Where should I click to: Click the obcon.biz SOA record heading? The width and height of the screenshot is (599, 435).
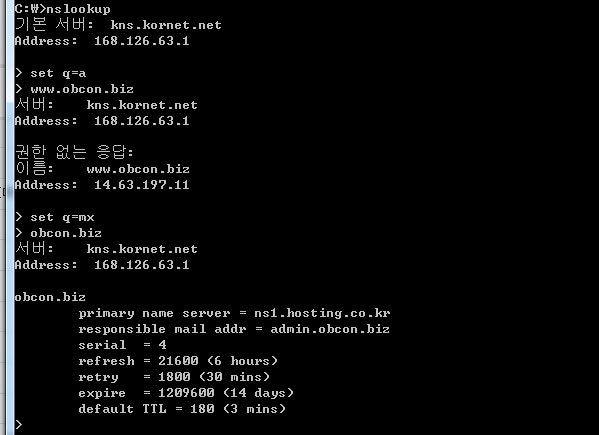[x=50, y=297]
